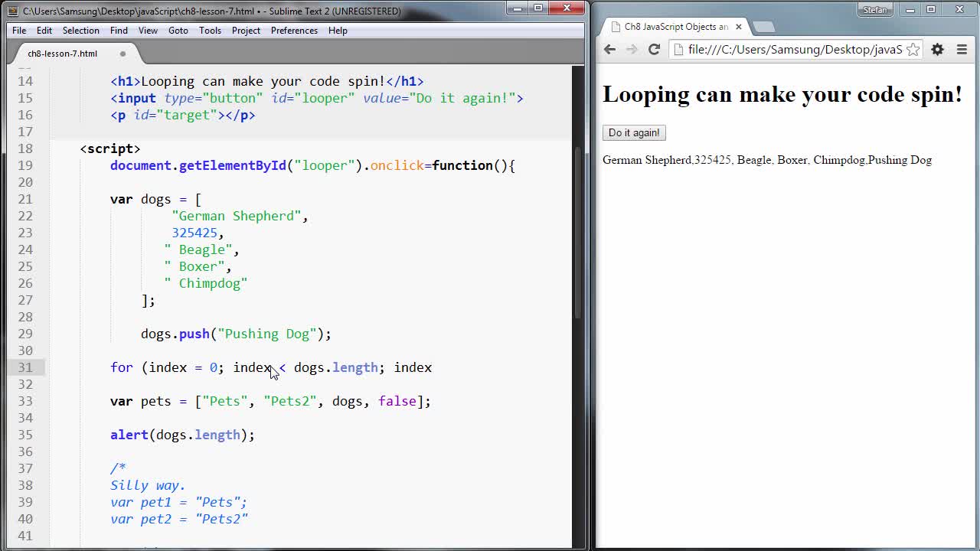
Task: Click the p target tag on line 16
Action: pos(182,115)
